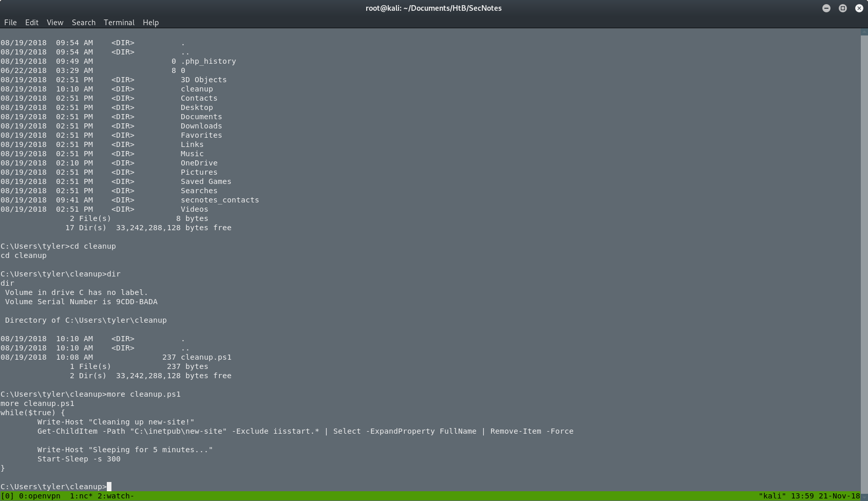The image size is (868, 501).
Task: Click the restore window icon
Action: (842, 8)
